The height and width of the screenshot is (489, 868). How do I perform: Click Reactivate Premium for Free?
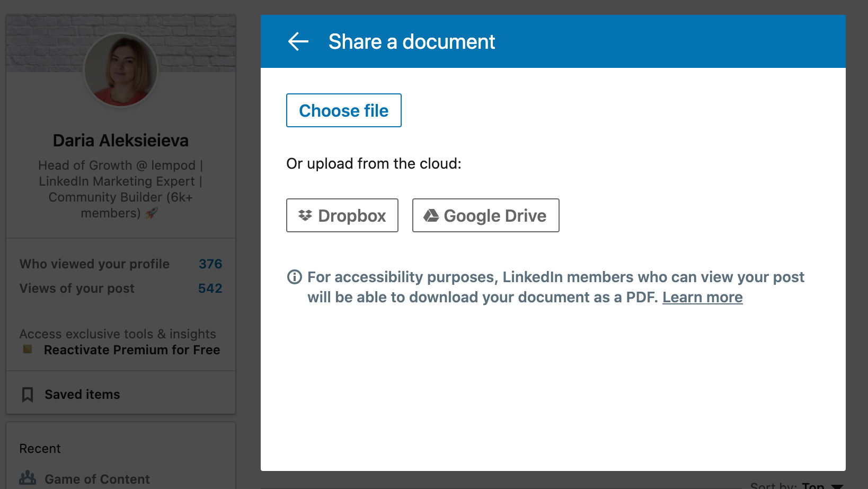[x=131, y=350]
